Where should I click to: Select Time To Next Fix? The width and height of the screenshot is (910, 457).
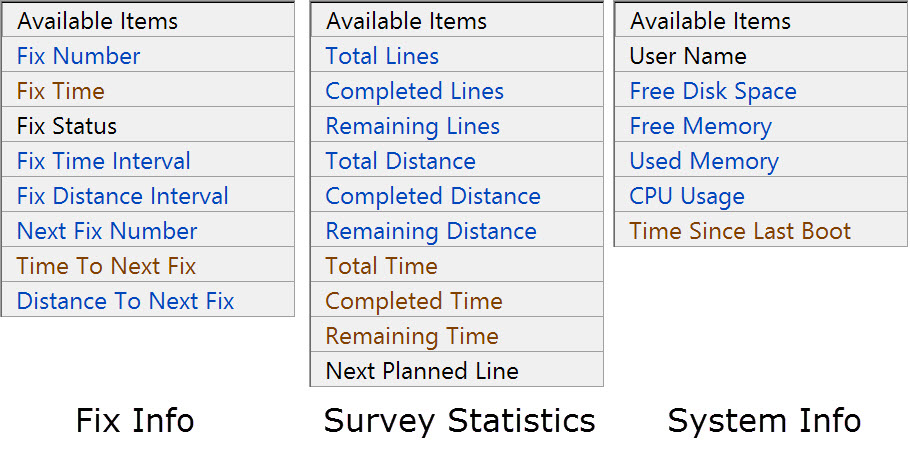coord(106,266)
